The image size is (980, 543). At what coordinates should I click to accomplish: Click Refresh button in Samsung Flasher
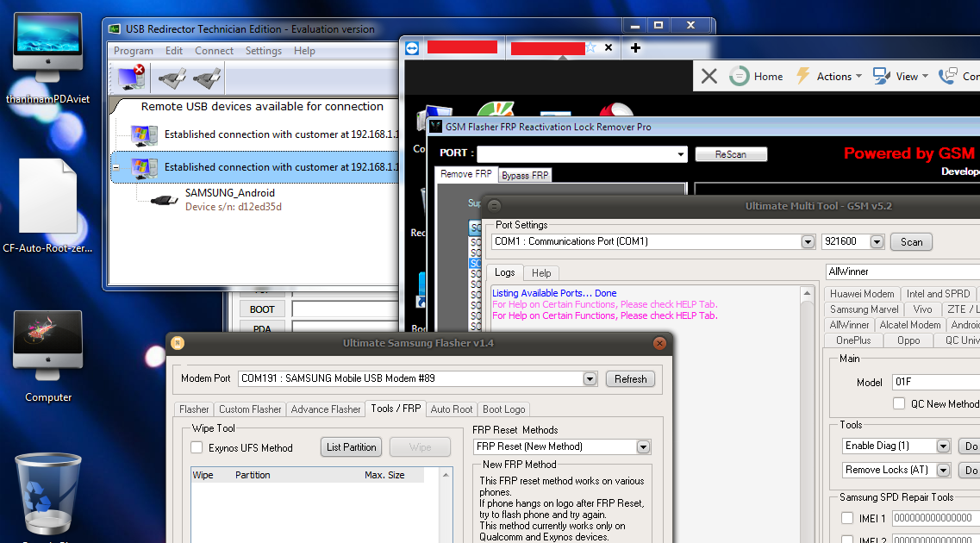(630, 378)
